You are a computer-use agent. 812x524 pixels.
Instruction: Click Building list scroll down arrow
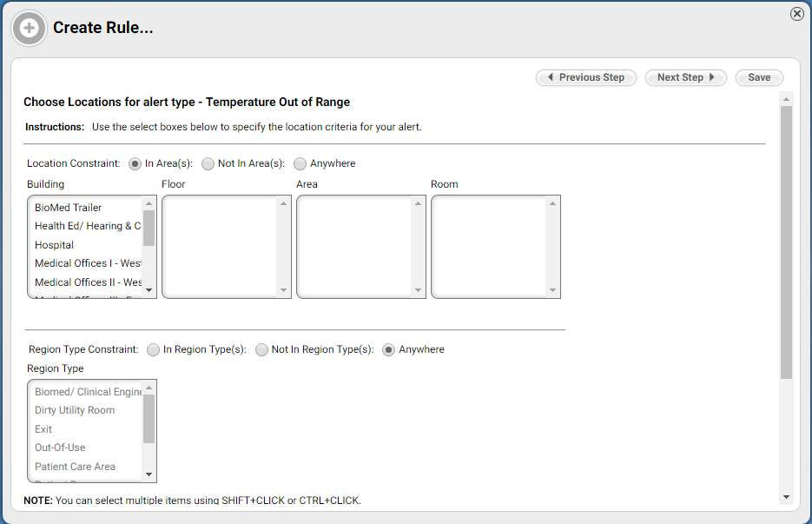pos(149,289)
